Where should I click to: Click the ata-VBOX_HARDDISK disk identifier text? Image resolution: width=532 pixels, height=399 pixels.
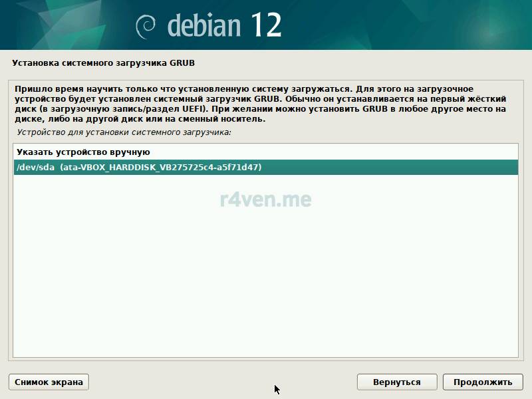click(x=160, y=168)
